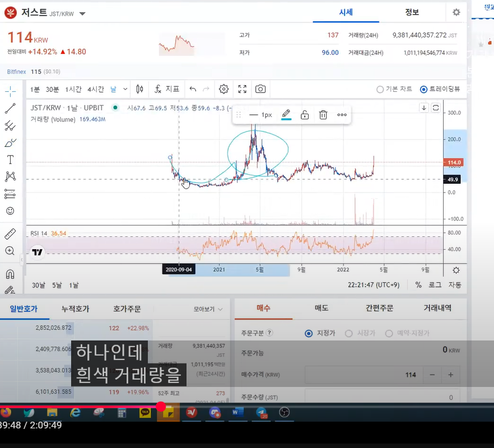The image size is (494, 448).
Task: Set chart interval to 1시간
Action: click(x=73, y=90)
